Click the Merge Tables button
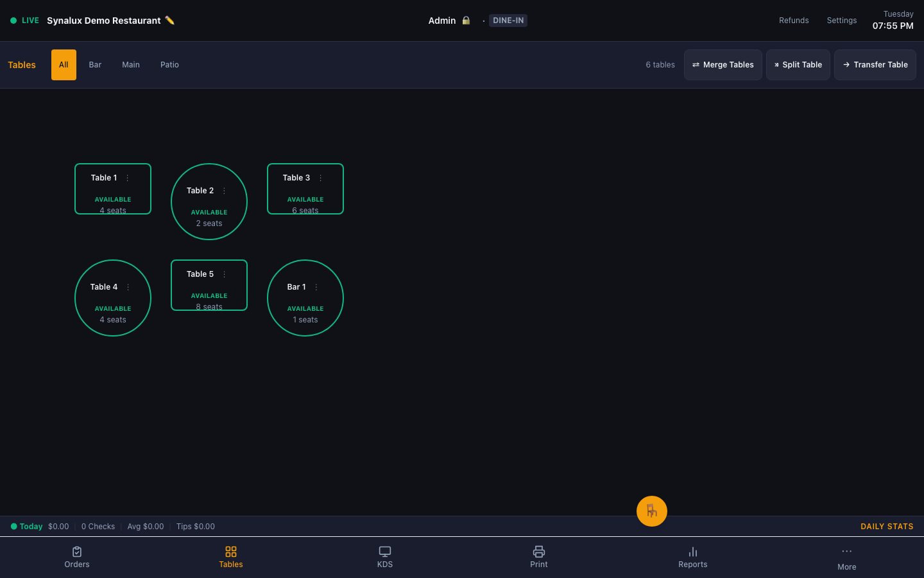 pos(723,65)
